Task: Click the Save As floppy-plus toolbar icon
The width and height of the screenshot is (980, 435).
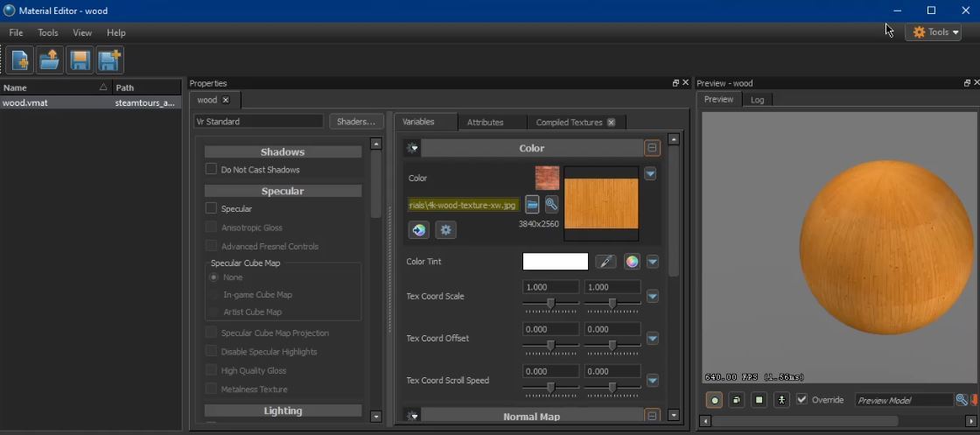Action: (109, 60)
